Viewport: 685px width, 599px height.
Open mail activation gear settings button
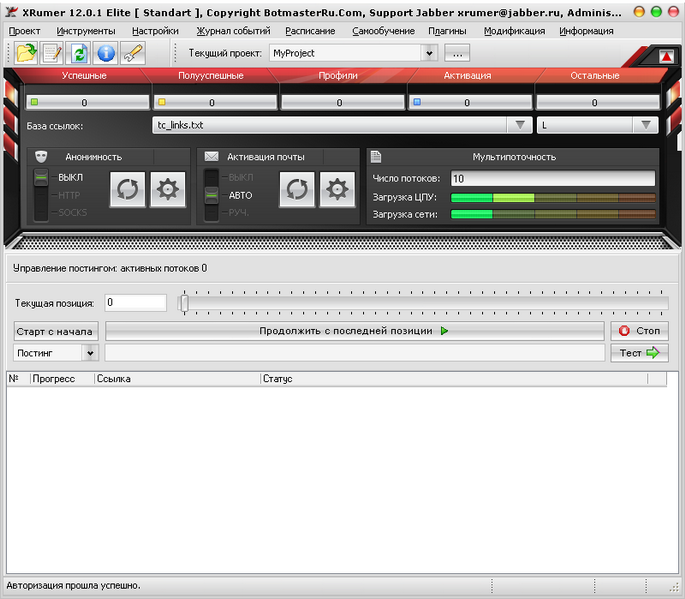point(337,190)
